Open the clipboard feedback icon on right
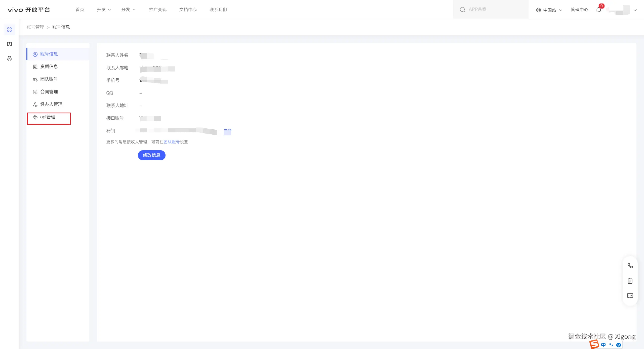The image size is (644, 349). click(x=630, y=281)
